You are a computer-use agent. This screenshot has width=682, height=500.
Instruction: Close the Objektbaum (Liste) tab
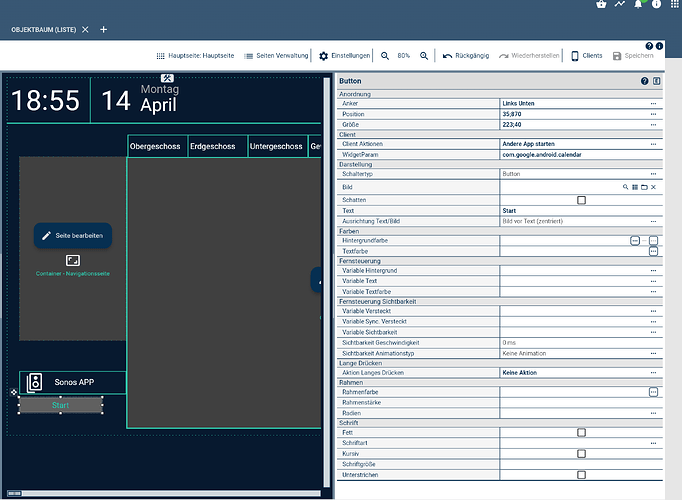click(85, 30)
